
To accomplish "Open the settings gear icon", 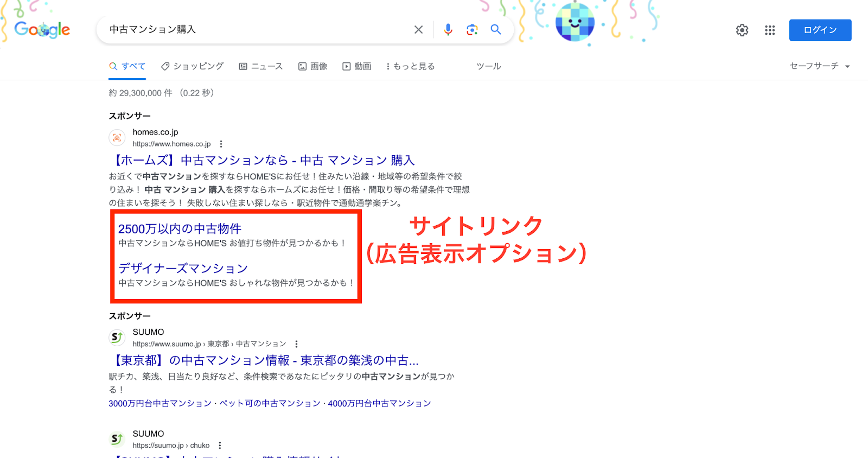I will tap(742, 30).
